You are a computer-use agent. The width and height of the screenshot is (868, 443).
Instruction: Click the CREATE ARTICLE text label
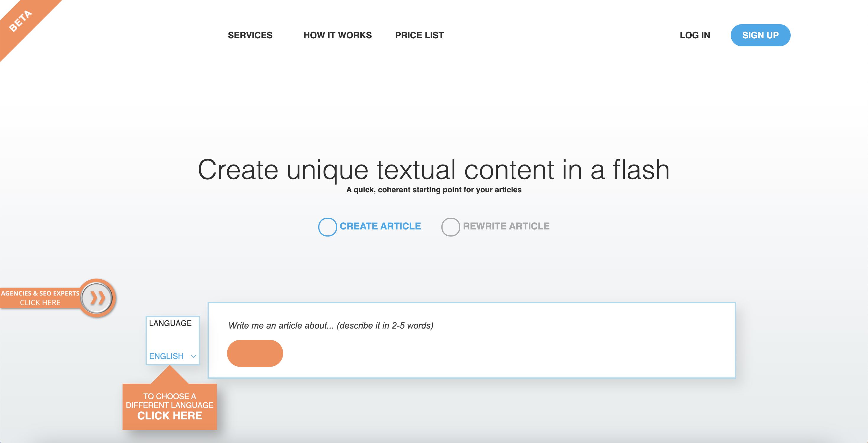click(x=380, y=226)
